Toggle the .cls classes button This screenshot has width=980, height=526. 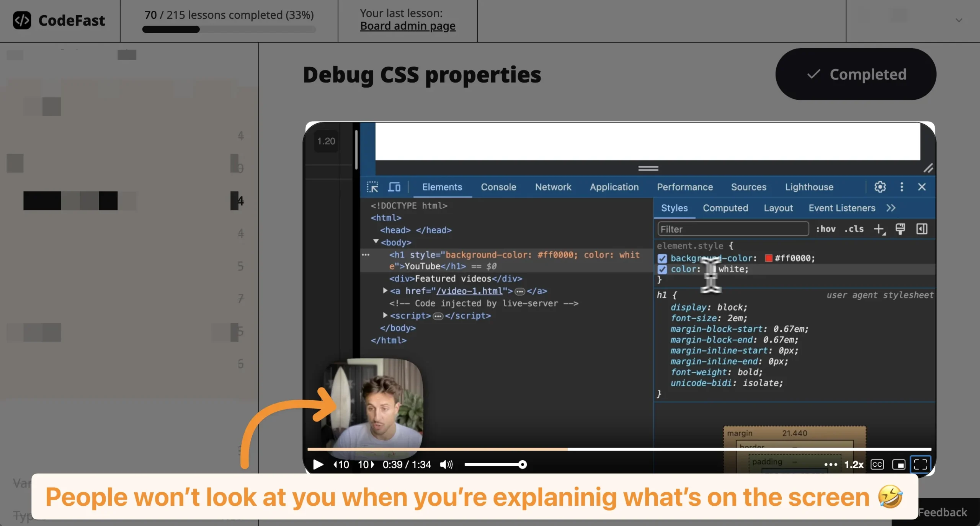[854, 229]
